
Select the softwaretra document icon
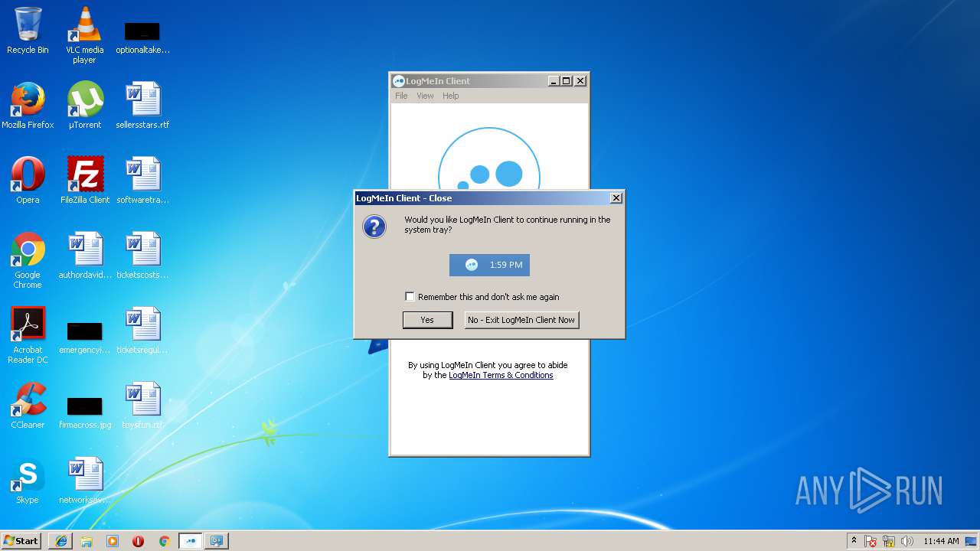pyautogui.click(x=142, y=181)
